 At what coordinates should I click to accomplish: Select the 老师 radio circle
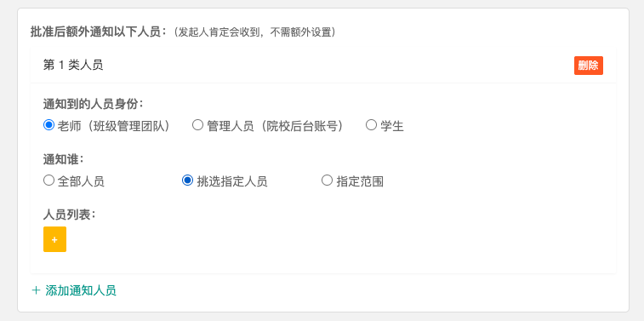click(x=48, y=125)
